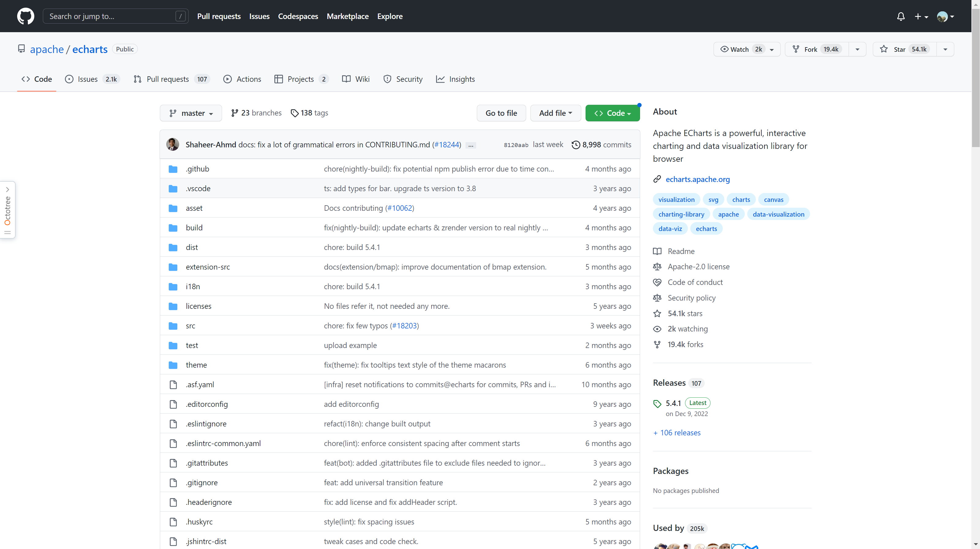Expand the green Code dropdown
Viewport: 980px width, 549px height.
point(612,113)
